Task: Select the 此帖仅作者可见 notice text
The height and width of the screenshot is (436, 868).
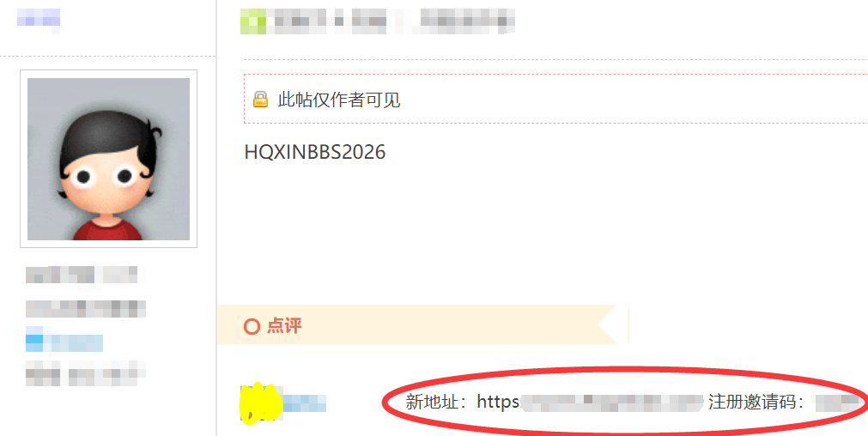Action: coord(339,100)
